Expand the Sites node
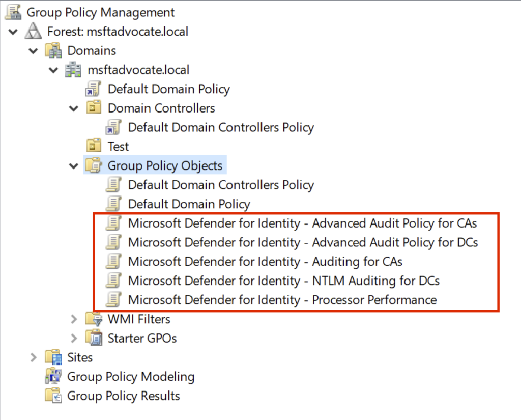521x420 pixels. coord(34,357)
